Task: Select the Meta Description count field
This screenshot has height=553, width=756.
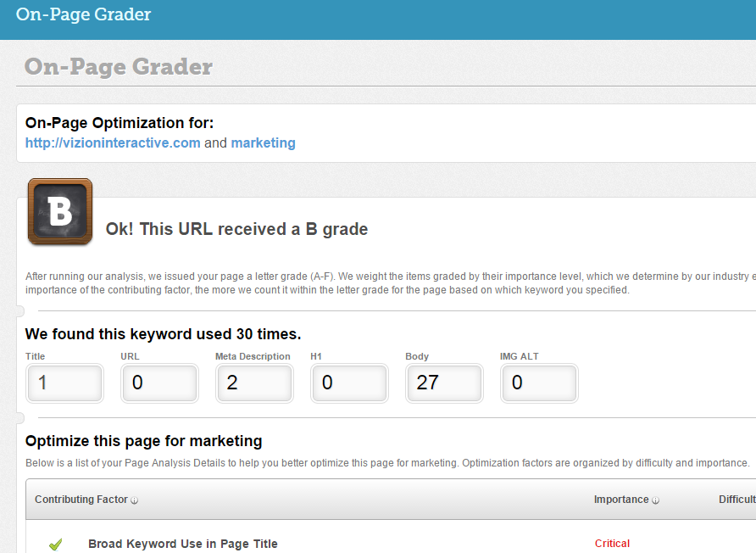Action: pyautogui.click(x=254, y=383)
